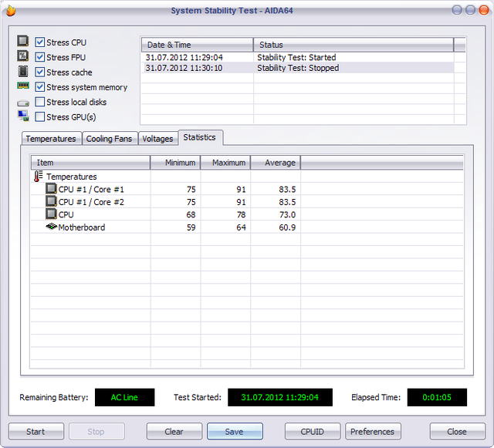Open the Preferences dialog button

point(373,432)
